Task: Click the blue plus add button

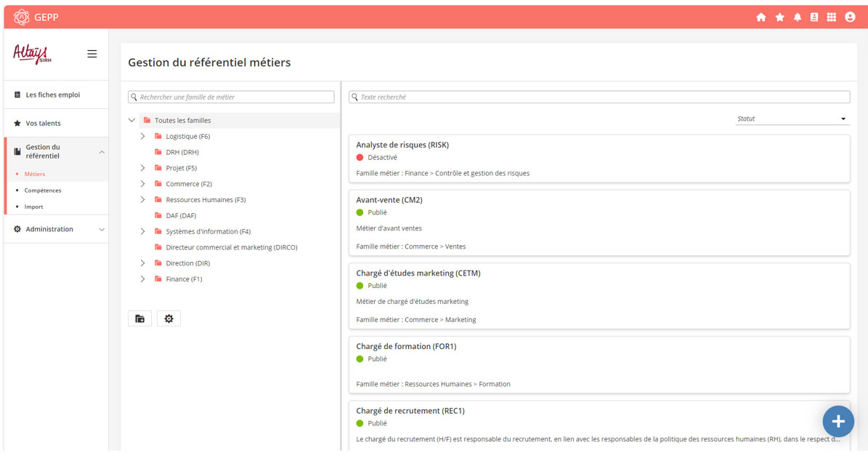Action: (x=837, y=421)
